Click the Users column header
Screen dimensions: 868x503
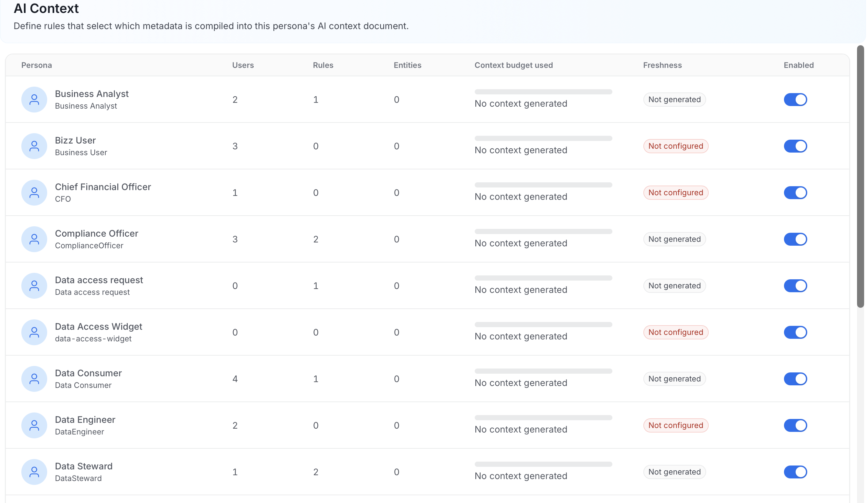tap(243, 65)
